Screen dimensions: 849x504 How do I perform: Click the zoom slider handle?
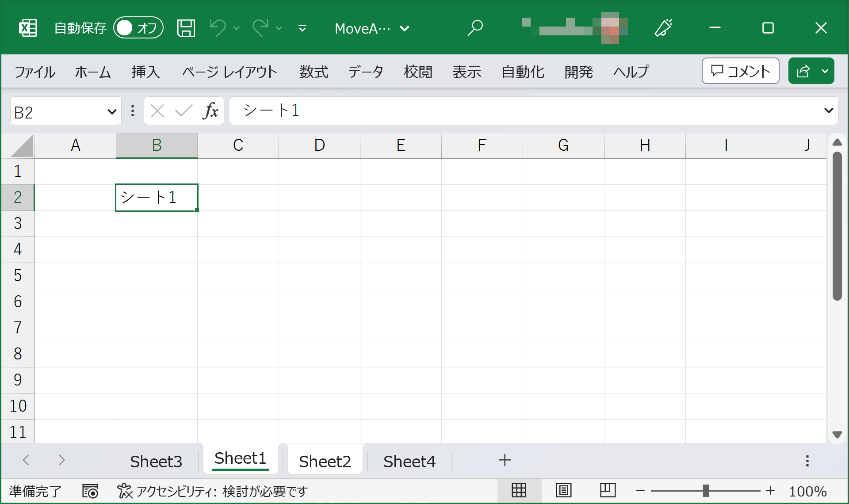click(706, 491)
